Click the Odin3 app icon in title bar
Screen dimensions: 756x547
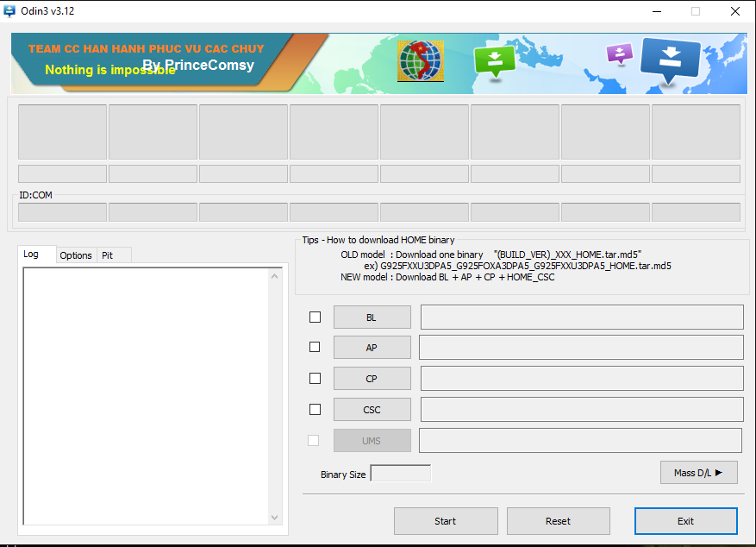(9, 11)
